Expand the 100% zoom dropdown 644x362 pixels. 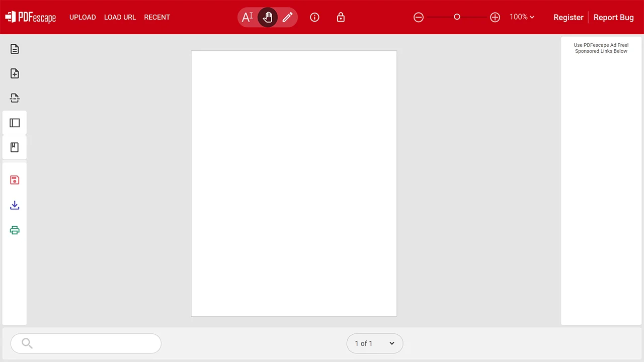tap(522, 17)
